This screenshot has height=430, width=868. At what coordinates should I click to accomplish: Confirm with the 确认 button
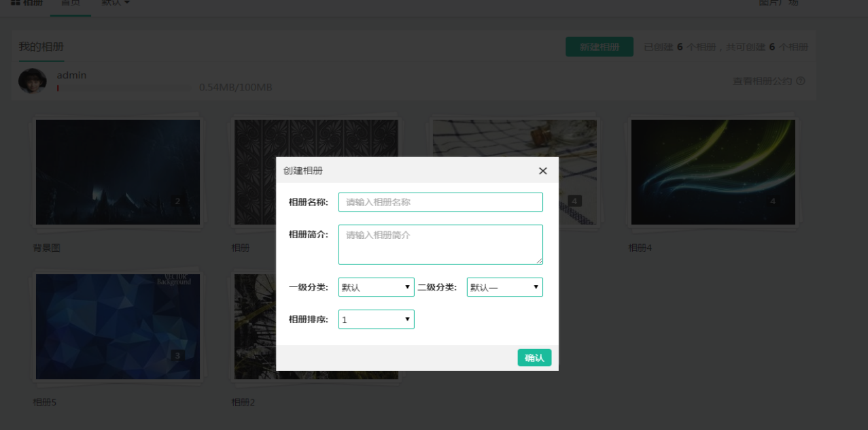[534, 358]
